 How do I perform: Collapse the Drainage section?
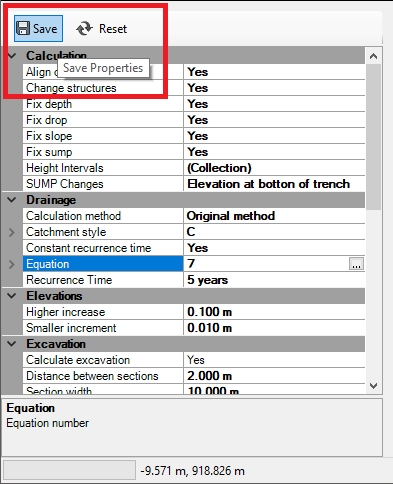tap(12, 200)
